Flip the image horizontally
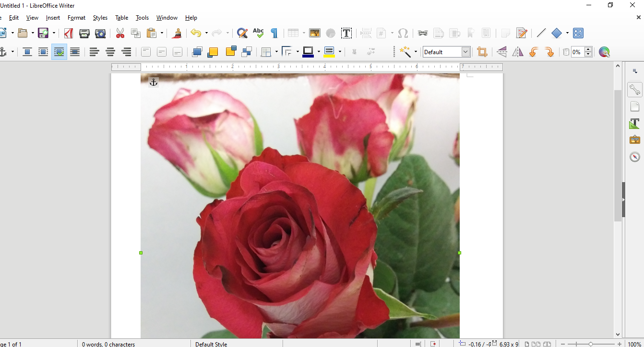Viewport: 644px width, 347px height. pos(518,52)
